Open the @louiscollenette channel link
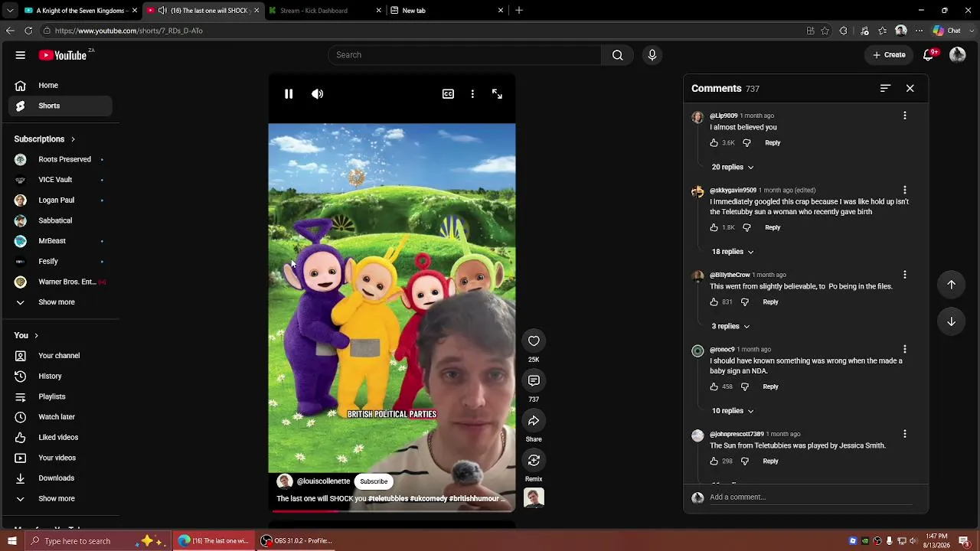Viewport: 980px width, 551px height. click(323, 481)
